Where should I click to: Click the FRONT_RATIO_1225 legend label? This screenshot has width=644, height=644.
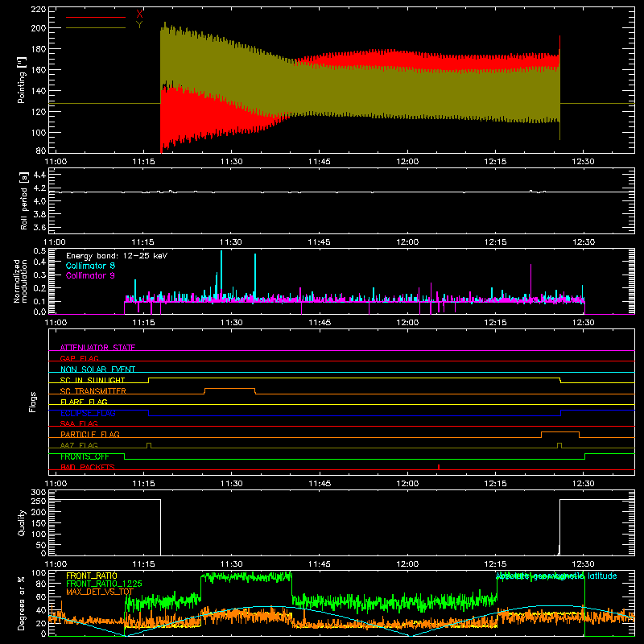pyautogui.click(x=104, y=584)
